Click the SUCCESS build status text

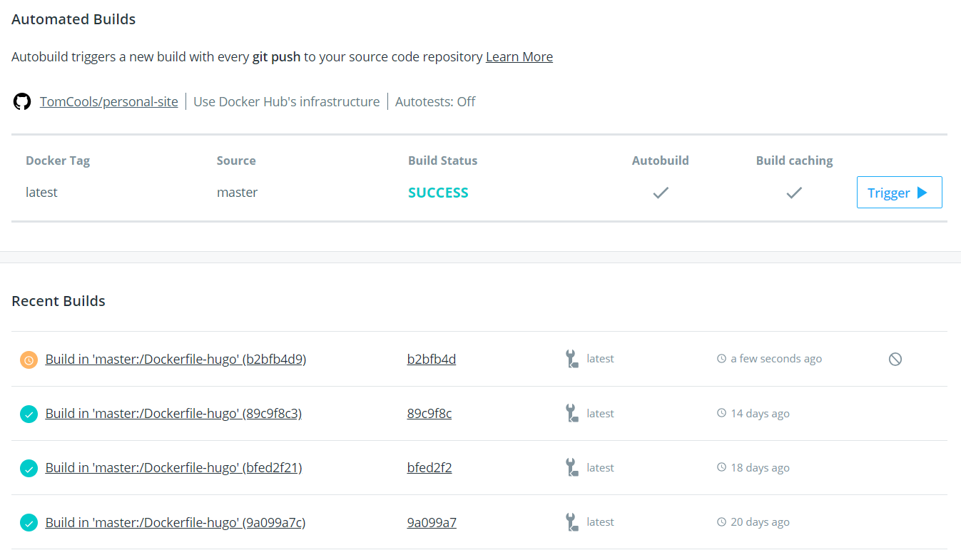[x=438, y=192]
